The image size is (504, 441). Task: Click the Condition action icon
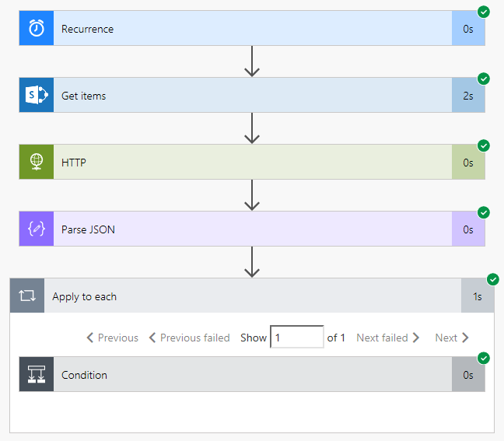click(37, 375)
